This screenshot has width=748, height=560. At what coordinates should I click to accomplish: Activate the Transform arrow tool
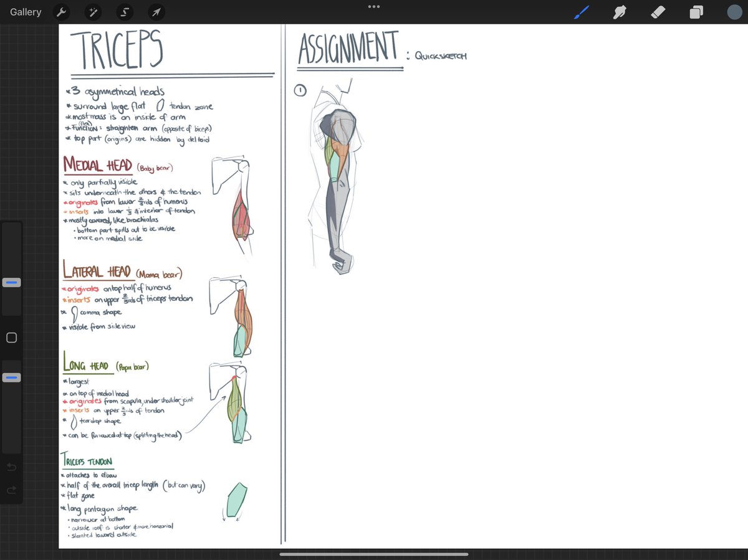tap(156, 12)
